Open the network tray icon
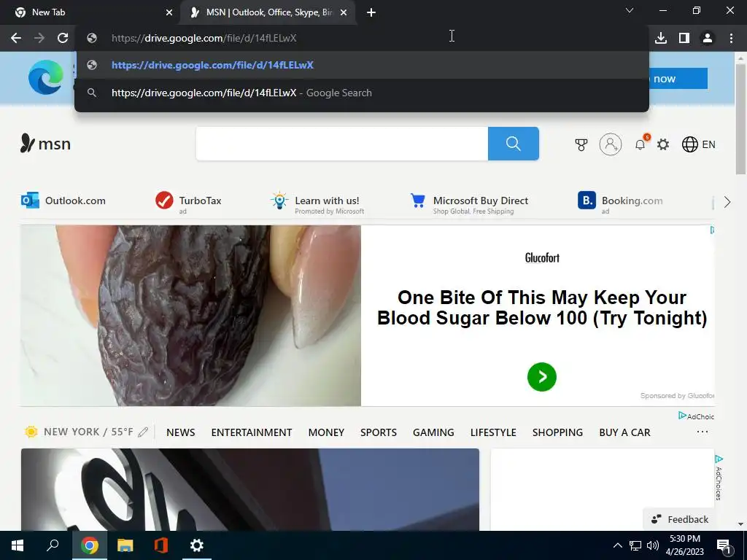Image resolution: width=747 pixels, height=560 pixels. pyautogui.click(x=635, y=545)
